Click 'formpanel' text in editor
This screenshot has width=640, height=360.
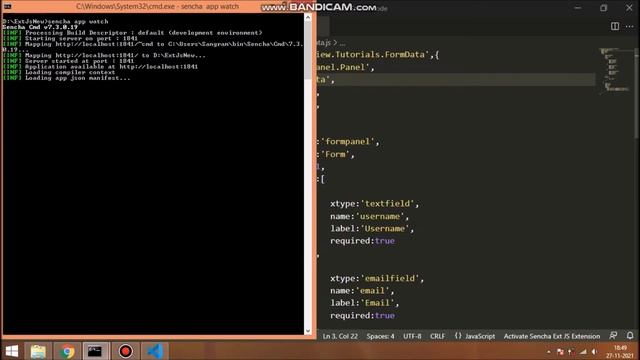coord(348,142)
